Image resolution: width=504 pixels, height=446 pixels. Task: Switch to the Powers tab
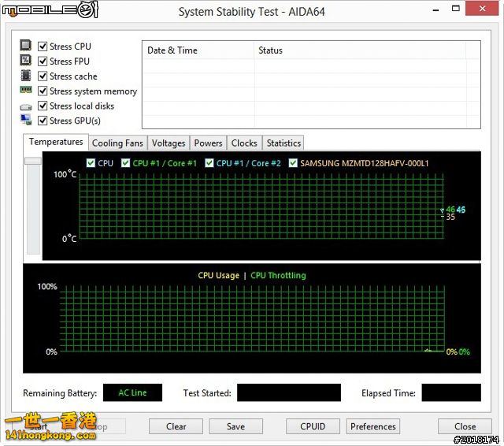click(208, 143)
